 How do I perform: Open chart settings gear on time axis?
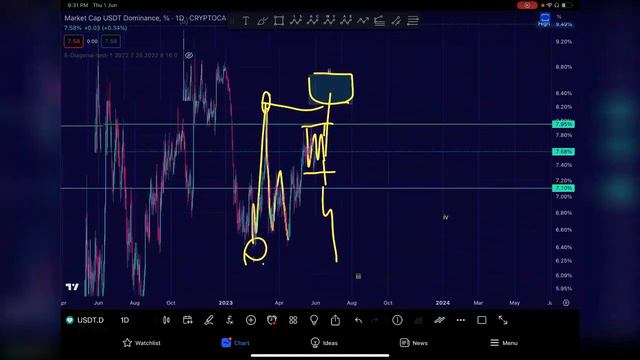click(x=566, y=303)
